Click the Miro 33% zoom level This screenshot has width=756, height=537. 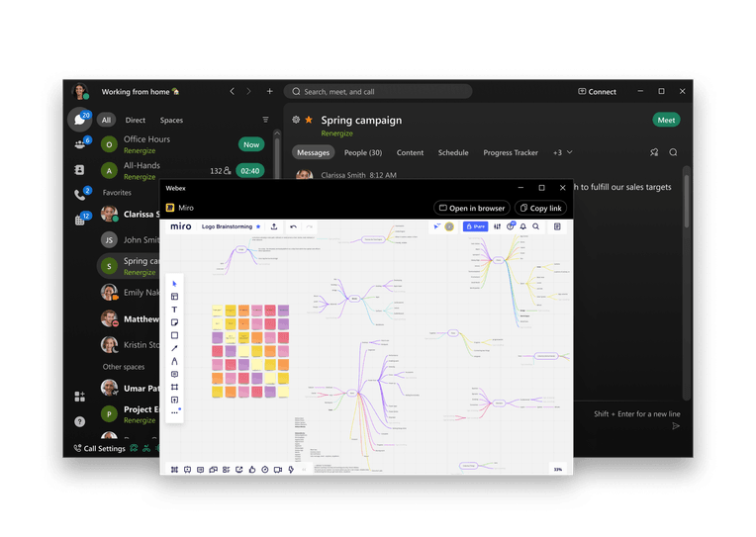557,469
